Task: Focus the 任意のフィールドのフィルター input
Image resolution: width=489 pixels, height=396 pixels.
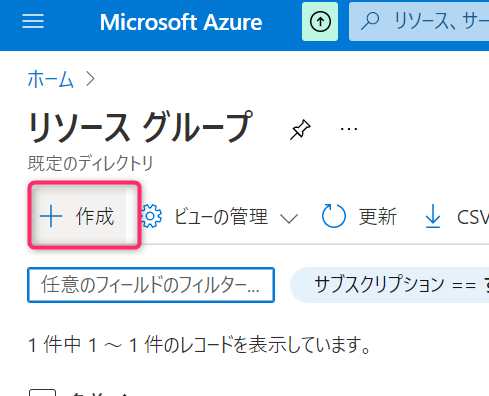Action: click(x=151, y=285)
